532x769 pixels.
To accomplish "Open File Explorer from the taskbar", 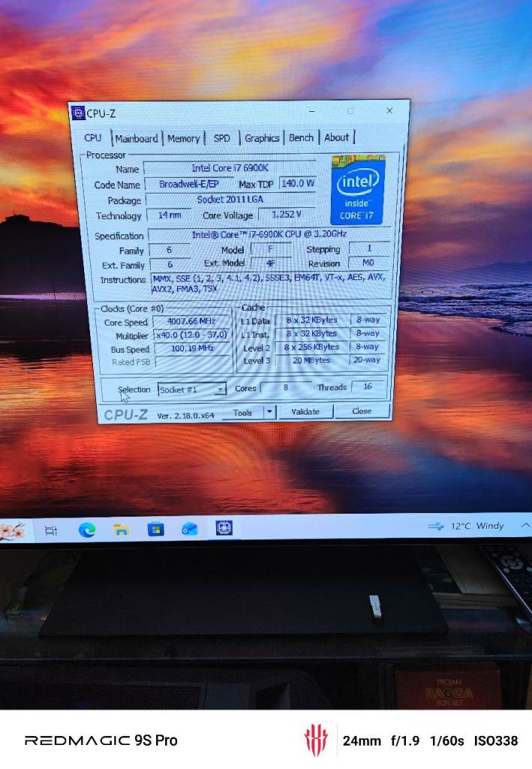I will point(122,529).
